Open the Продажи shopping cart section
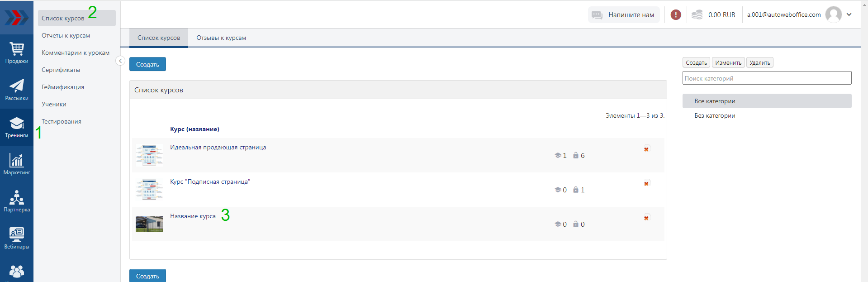The width and height of the screenshot is (868, 282). tap(17, 53)
